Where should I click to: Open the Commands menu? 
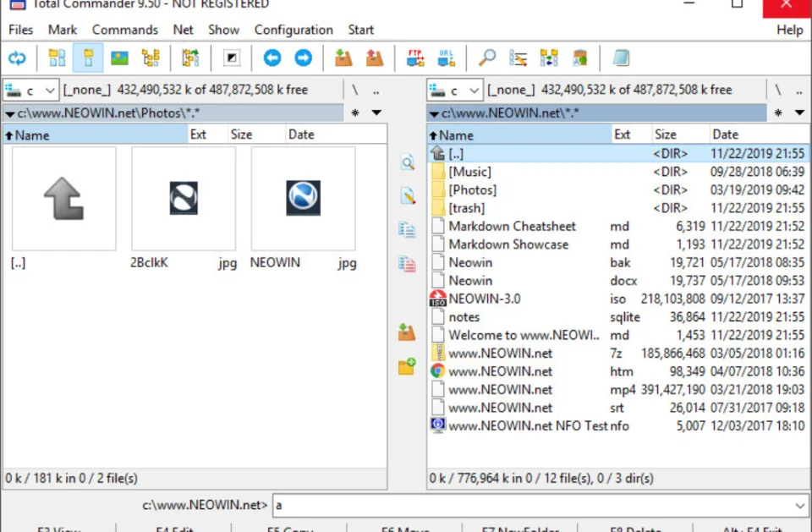click(x=125, y=30)
